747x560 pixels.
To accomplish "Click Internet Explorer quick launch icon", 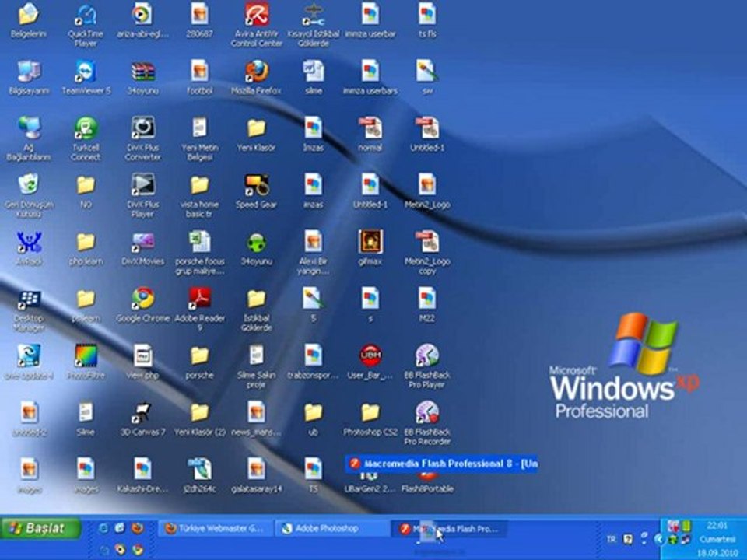I will pos(103,528).
